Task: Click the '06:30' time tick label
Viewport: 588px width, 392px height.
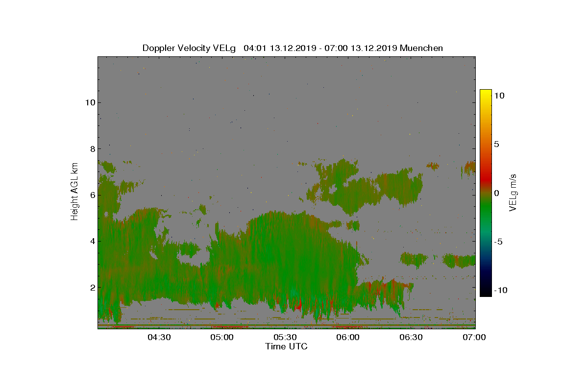Action: 412,337
